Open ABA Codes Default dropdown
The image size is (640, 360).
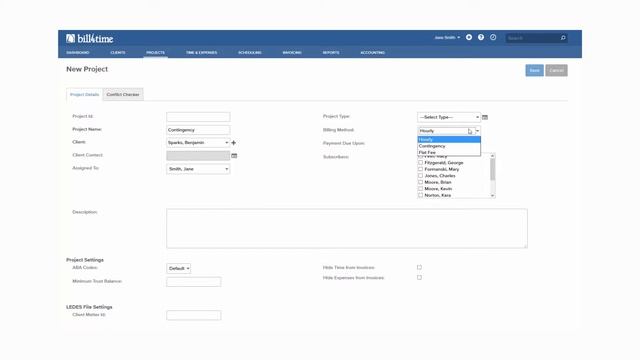point(179,269)
